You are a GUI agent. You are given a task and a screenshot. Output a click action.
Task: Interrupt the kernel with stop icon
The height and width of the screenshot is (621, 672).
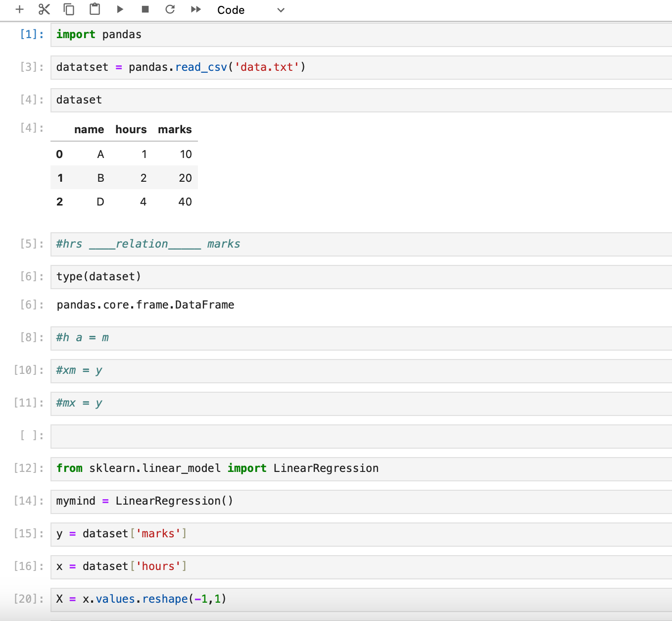(144, 9)
